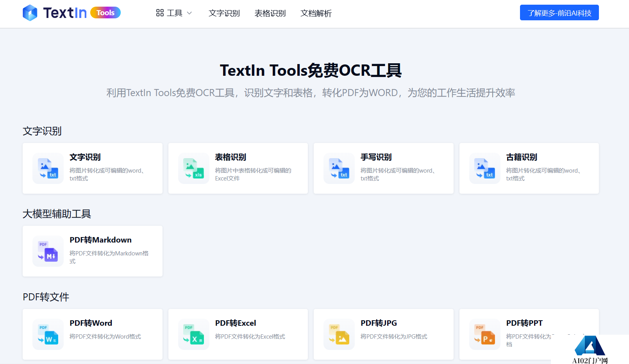
Task: Open the 表格识别 card title
Action: coord(231,157)
